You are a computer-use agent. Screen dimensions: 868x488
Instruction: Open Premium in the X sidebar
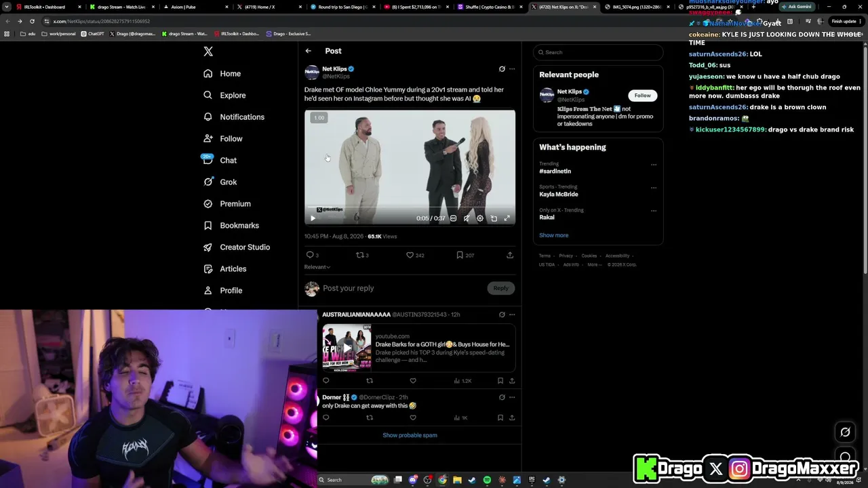pyautogui.click(x=226, y=203)
